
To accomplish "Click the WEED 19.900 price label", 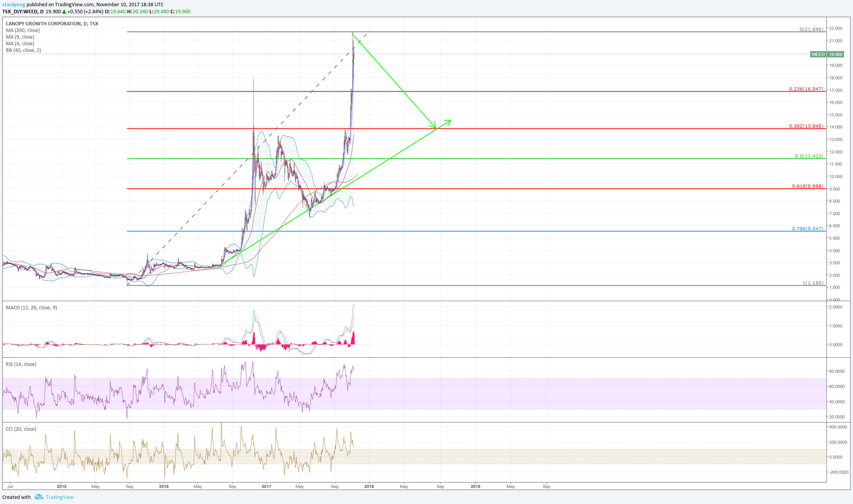I will click(x=826, y=54).
